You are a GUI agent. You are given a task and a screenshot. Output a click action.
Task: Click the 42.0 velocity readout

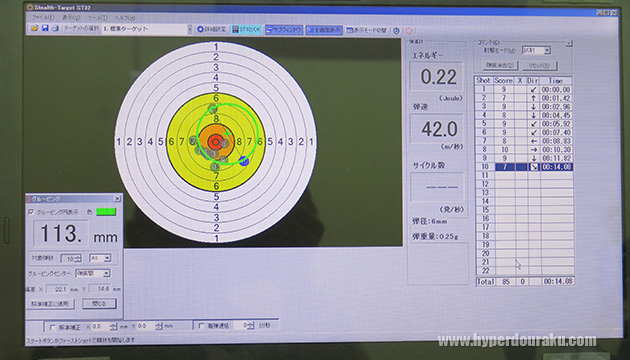click(437, 129)
